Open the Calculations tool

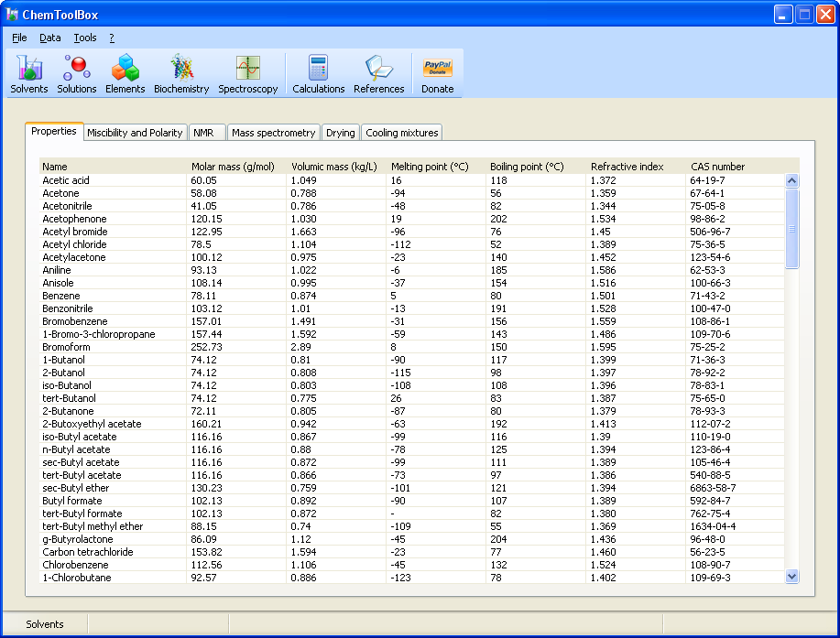point(318,74)
